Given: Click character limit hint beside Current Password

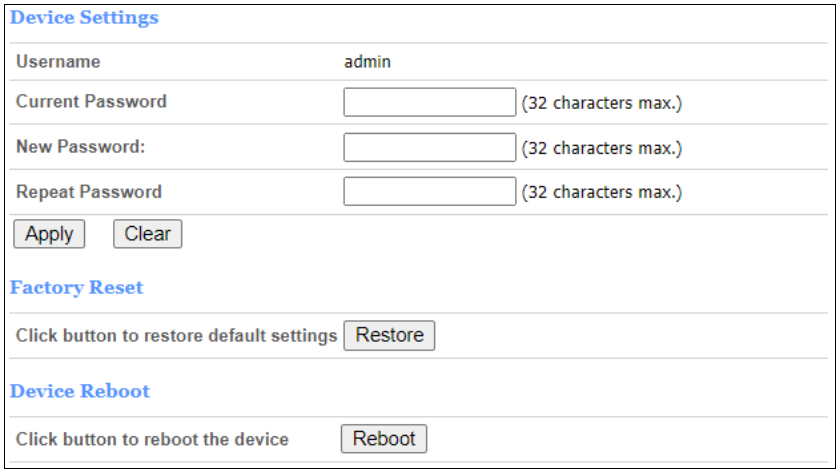Looking at the screenshot, I should (x=601, y=103).
